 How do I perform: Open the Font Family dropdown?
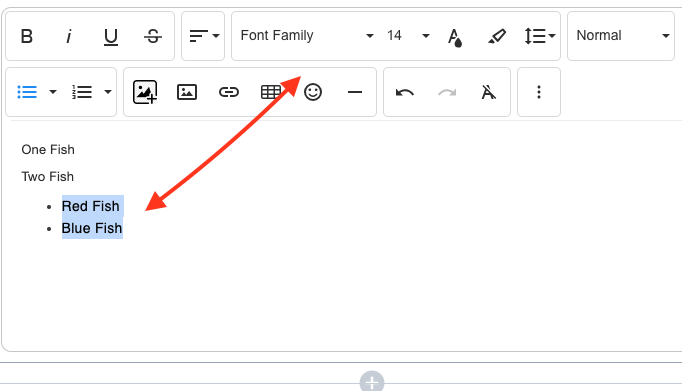[307, 36]
